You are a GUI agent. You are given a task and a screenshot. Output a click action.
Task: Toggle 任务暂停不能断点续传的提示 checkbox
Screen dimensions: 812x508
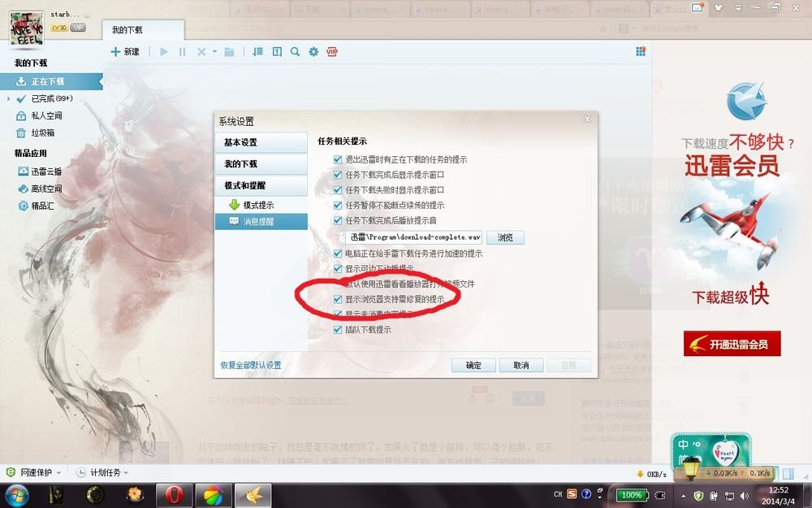coord(338,206)
